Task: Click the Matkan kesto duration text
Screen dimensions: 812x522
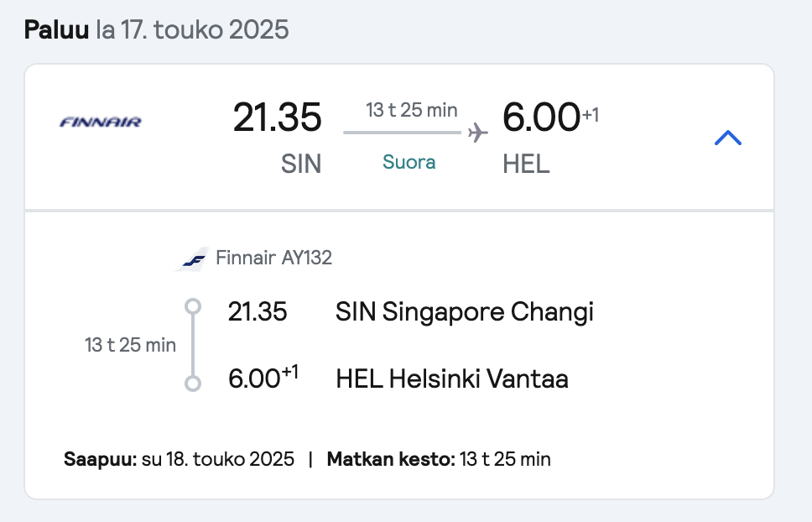Action: point(439,459)
